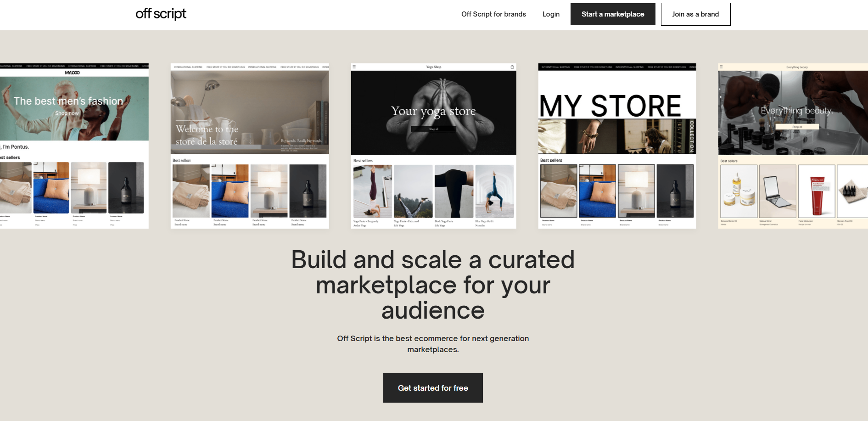The height and width of the screenshot is (421, 868).
Task: Open Off Script for brands page
Action: pos(493,14)
